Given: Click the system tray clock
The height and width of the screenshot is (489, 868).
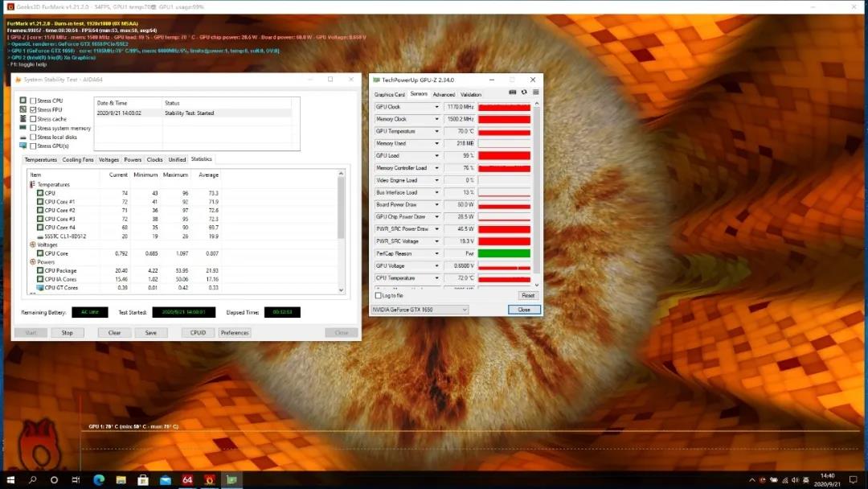Looking at the screenshot, I should coord(828,479).
